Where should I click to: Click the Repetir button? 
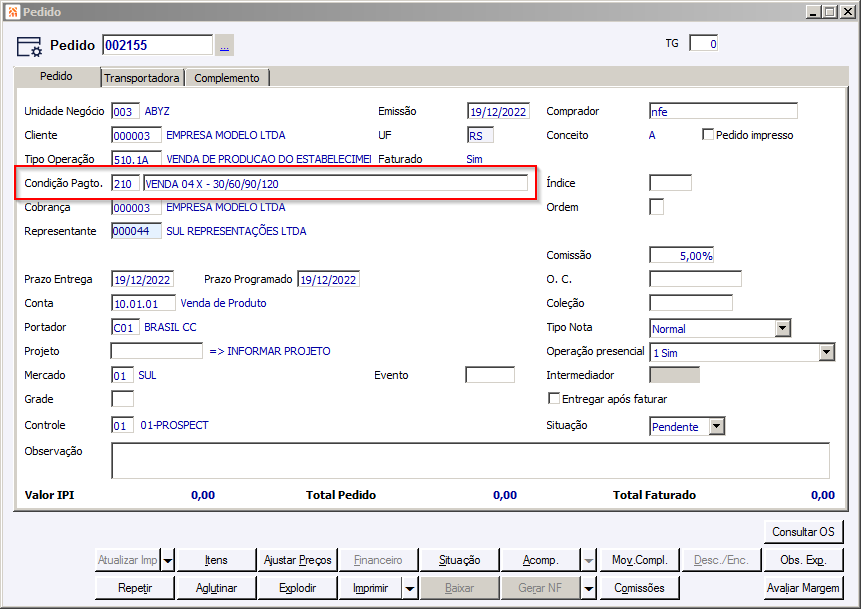point(135,588)
